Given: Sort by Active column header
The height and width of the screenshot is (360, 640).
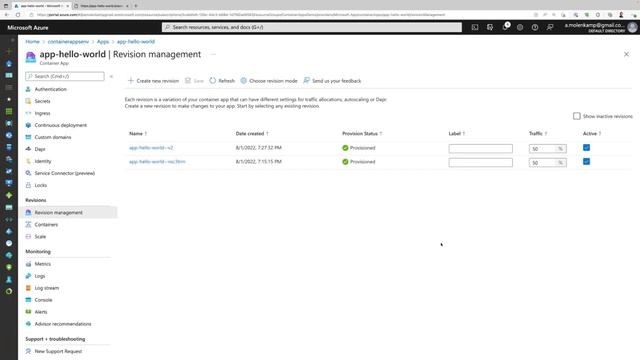Looking at the screenshot, I should pyautogui.click(x=591, y=133).
